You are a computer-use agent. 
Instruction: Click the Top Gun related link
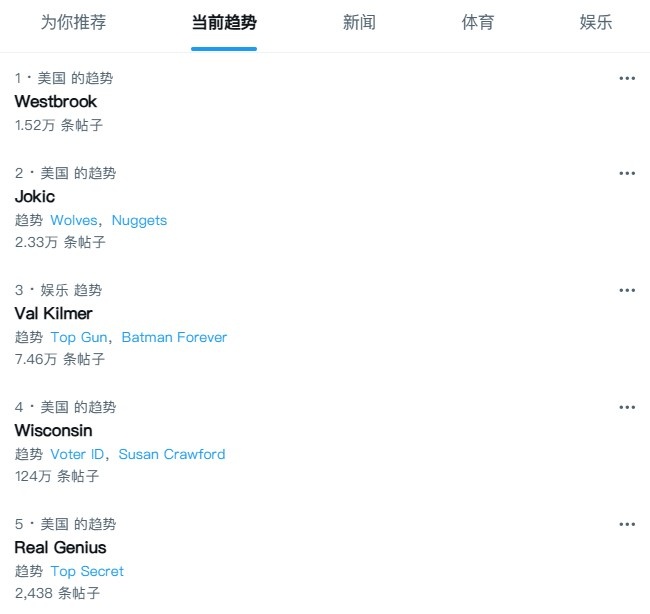point(79,337)
